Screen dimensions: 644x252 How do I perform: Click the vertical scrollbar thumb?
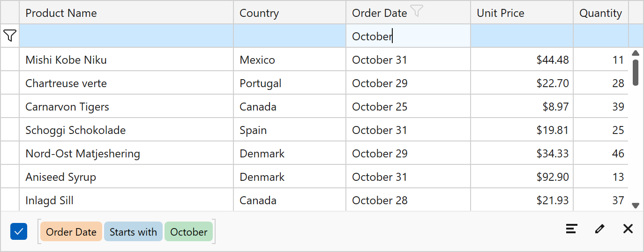[x=636, y=72]
